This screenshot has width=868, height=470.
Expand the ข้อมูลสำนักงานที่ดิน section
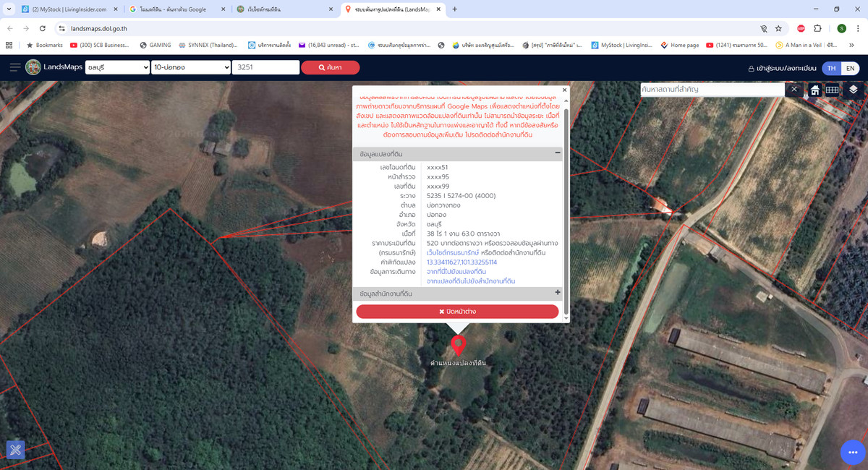tap(557, 293)
